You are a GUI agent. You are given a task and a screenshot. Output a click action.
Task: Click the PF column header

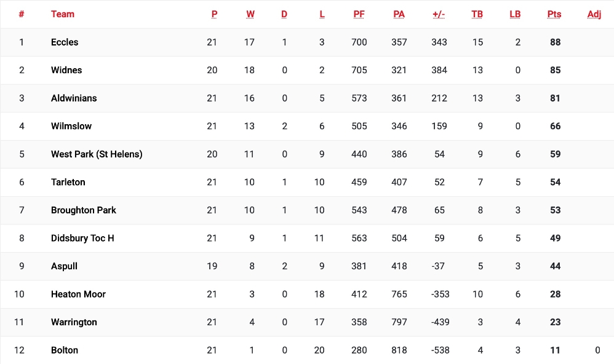point(359,14)
